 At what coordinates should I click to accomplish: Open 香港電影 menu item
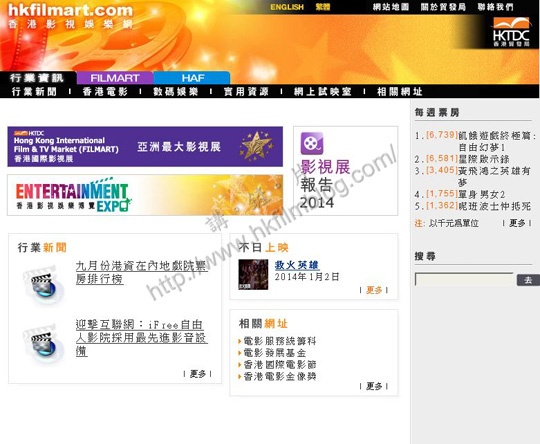point(105,92)
